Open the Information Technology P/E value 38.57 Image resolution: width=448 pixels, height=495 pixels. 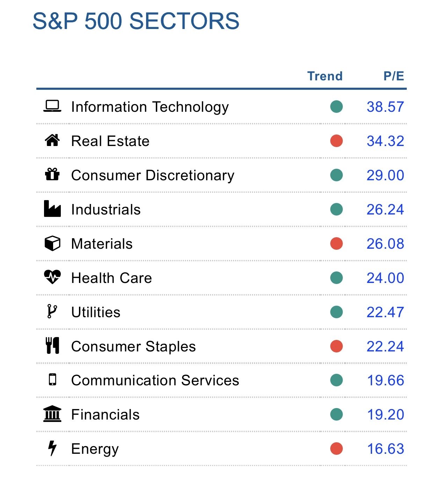pos(385,107)
